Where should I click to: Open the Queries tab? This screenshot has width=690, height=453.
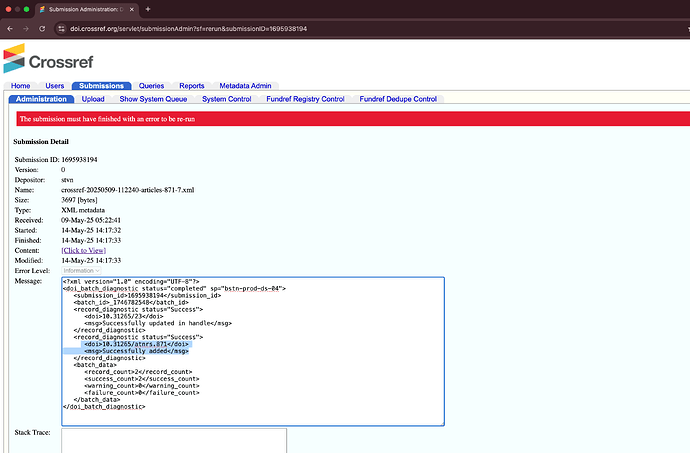pyautogui.click(x=151, y=86)
